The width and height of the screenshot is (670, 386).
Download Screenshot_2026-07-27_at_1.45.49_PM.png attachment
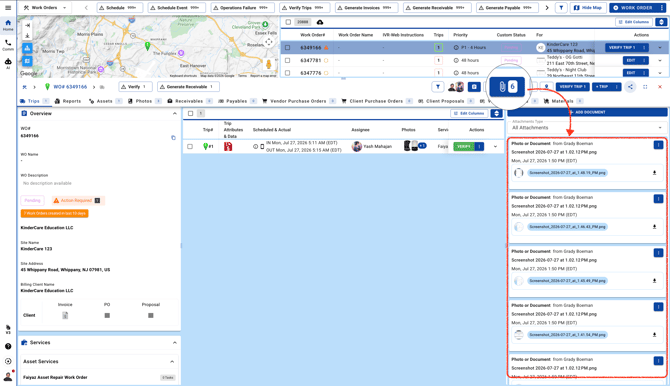(654, 281)
